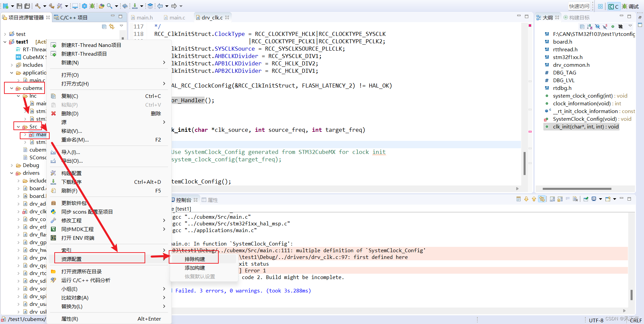Expand the Debug folder
The image size is (644, 324).
[12, 165]
